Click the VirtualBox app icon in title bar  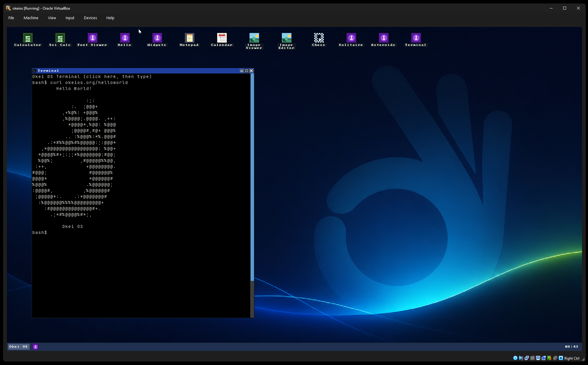point(8,8)
